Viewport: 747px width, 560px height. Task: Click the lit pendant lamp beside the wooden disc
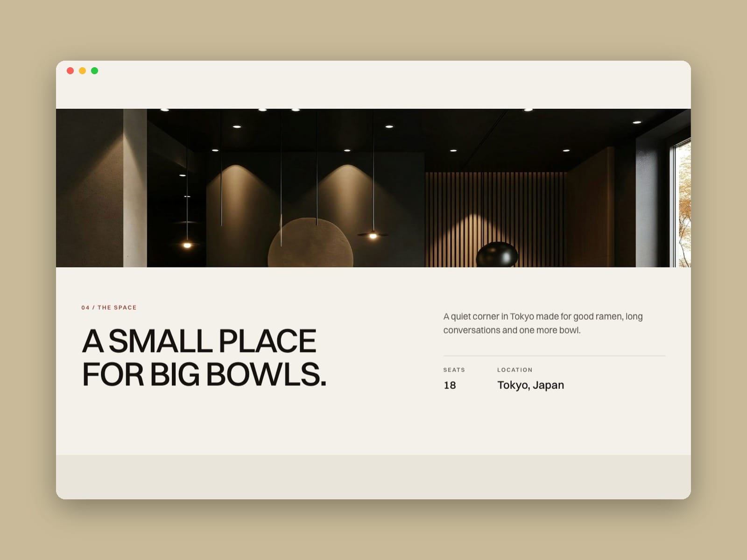point(373,235)
